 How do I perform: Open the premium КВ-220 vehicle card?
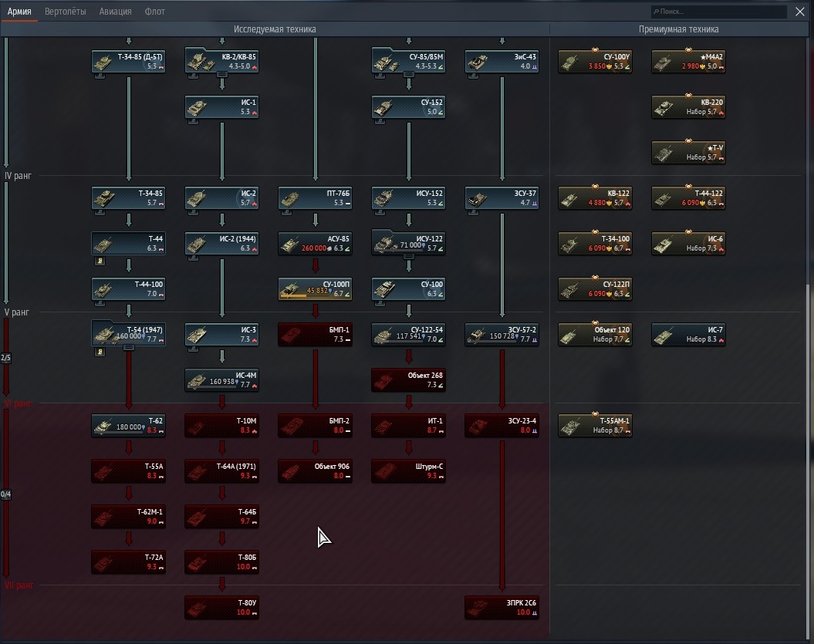688,107
